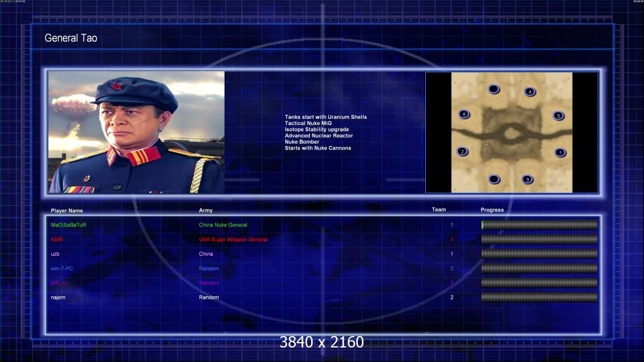Select start position 5 on the map
The width and height of the screenshot is (644, 362).
558,116
